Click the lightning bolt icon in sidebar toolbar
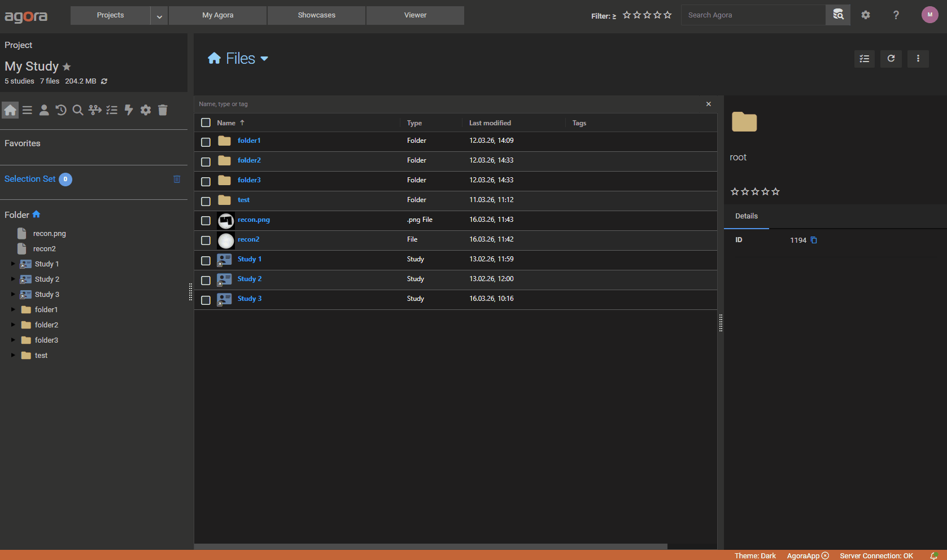This screenshot has height=560, width=947. pyautogui.click(x=129, y=110)
